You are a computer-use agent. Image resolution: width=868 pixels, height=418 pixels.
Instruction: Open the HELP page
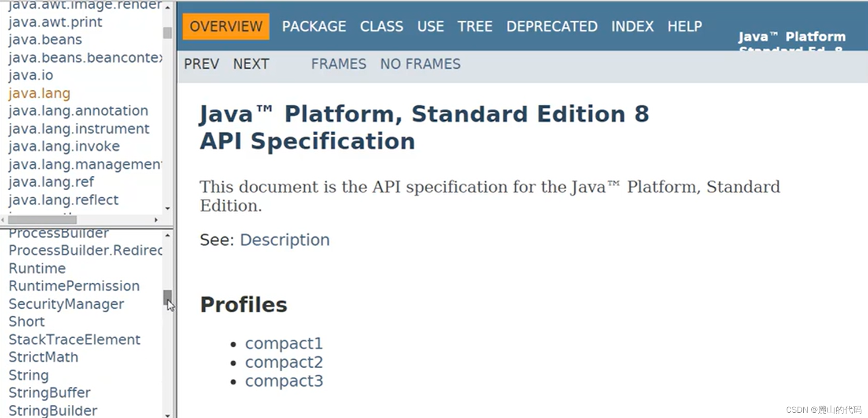(x=685, y=26)
